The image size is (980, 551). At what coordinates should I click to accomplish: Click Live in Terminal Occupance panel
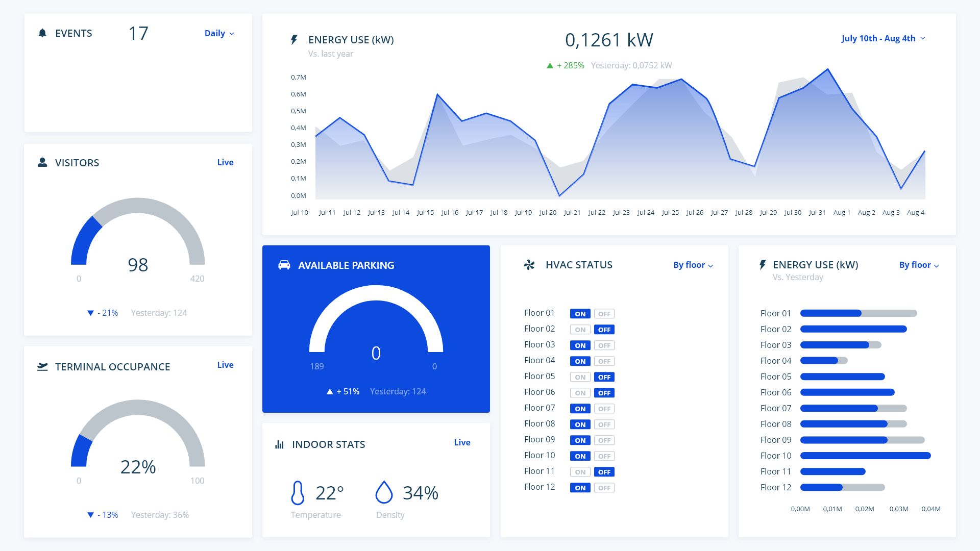coord(225,365)
